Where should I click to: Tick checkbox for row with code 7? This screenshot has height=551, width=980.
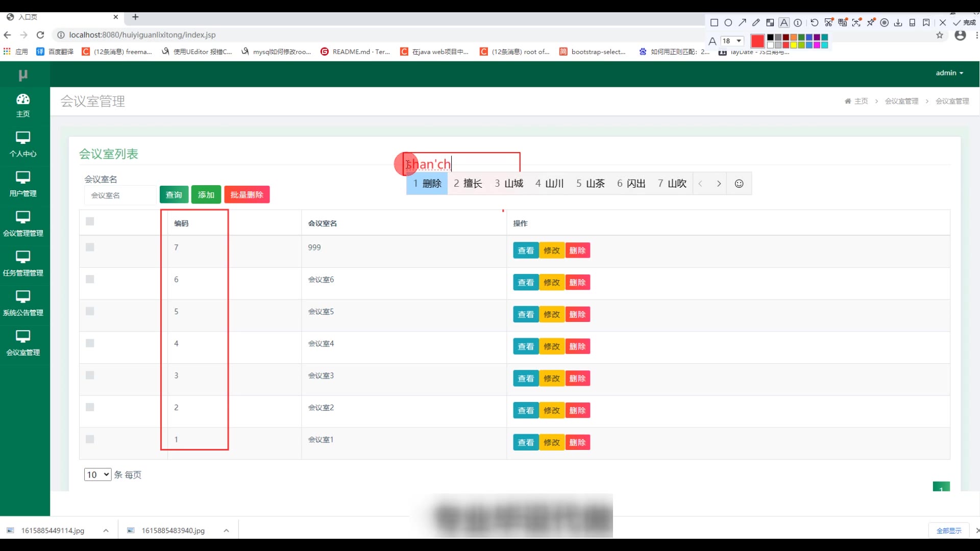[x=90, y=247]
